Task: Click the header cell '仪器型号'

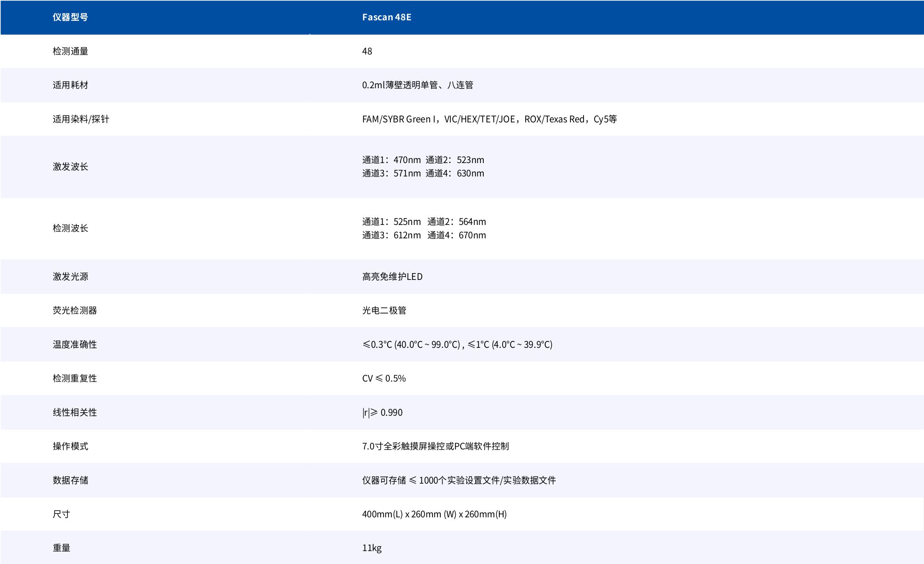Action: pos(70,17)
